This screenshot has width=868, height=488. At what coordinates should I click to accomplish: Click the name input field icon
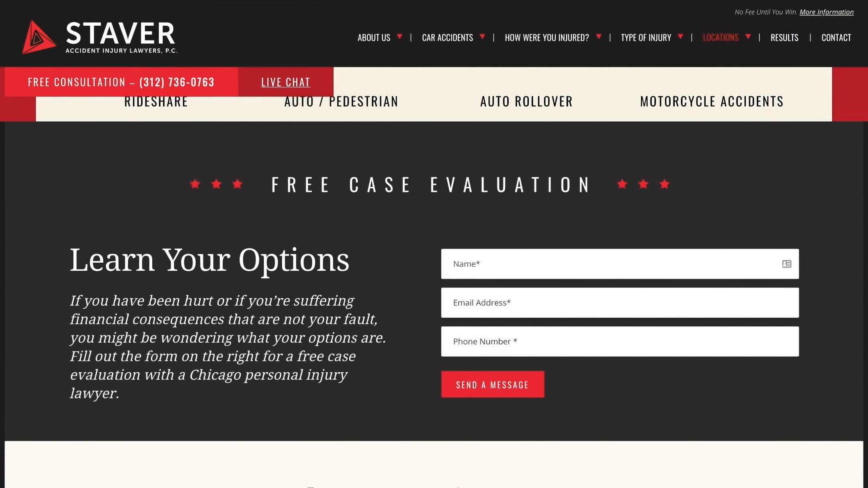pos(787,264)
